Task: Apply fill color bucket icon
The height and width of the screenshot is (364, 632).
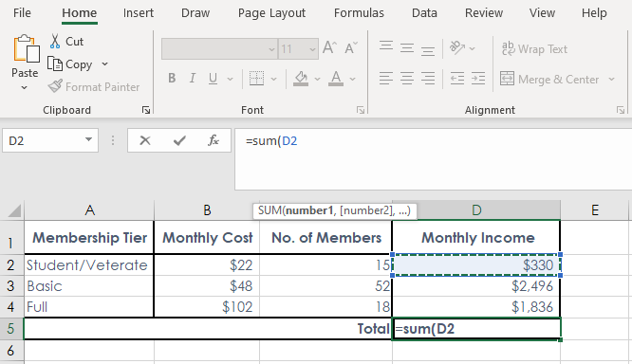Action: [x=301, y=79]
